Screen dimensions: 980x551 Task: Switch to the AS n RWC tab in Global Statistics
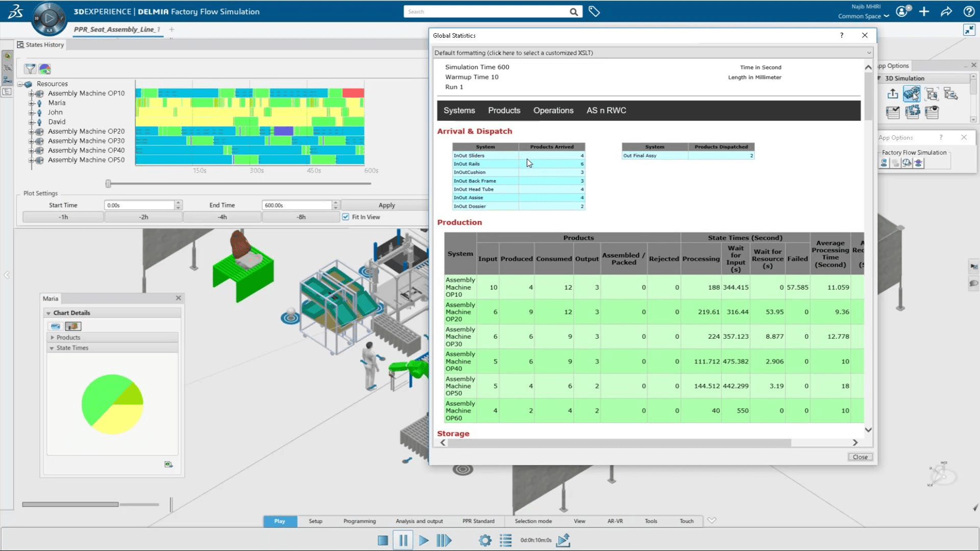pyautogui.click(x=605, y=110)
